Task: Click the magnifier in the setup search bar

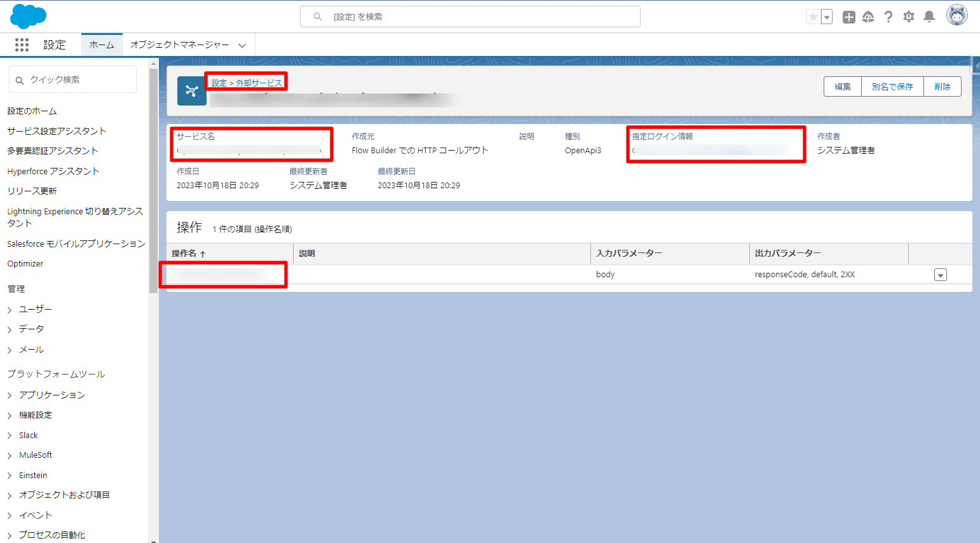Action: [318, 17]
